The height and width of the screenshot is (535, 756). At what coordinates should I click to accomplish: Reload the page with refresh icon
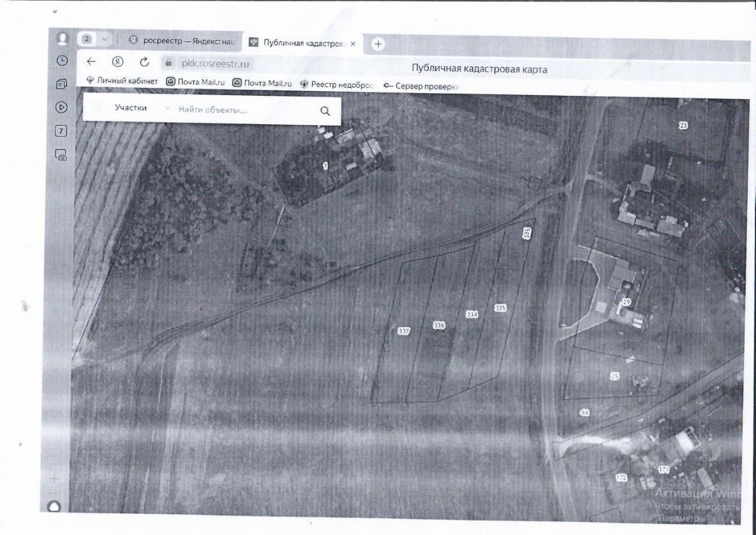[x=144, y=62]
